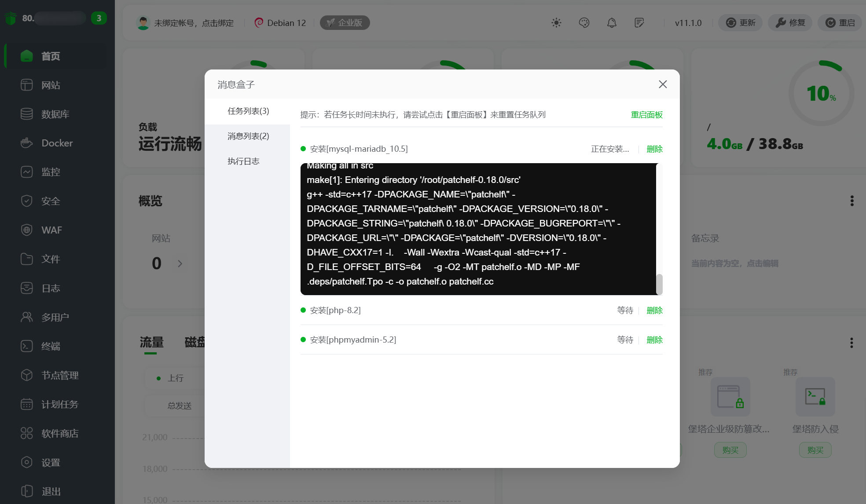Delete the php-8.2 install task
Viewport: 866px width, 504px height.
click(x=654, y=310)
